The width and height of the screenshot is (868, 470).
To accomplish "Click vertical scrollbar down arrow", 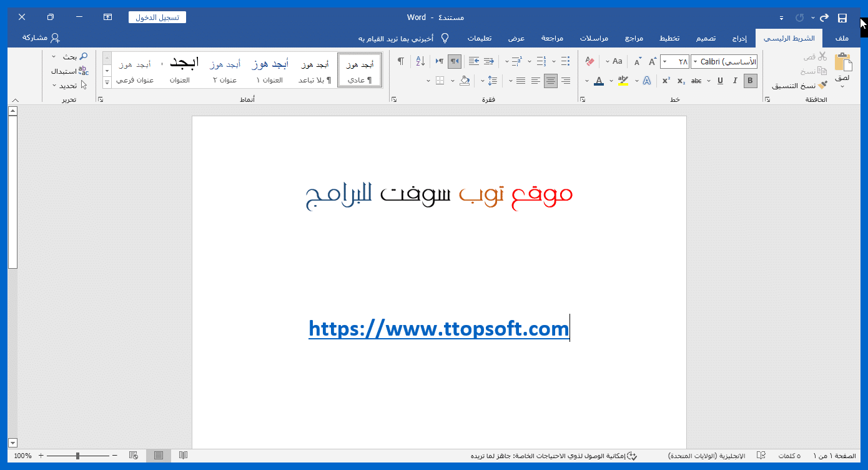I will [x=12, y=442].
